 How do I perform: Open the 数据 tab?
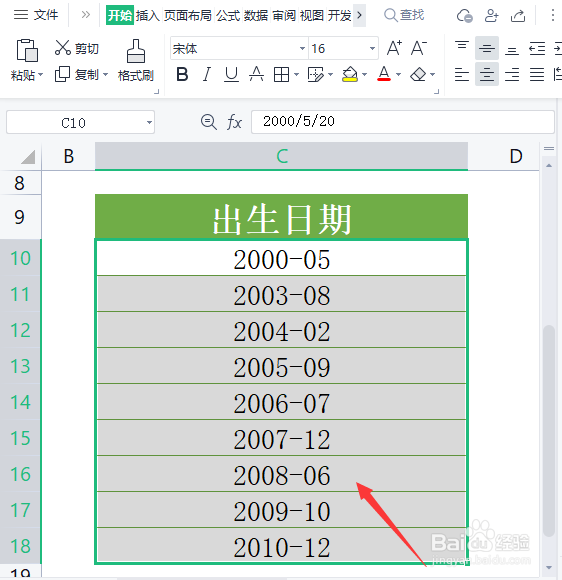256,15
